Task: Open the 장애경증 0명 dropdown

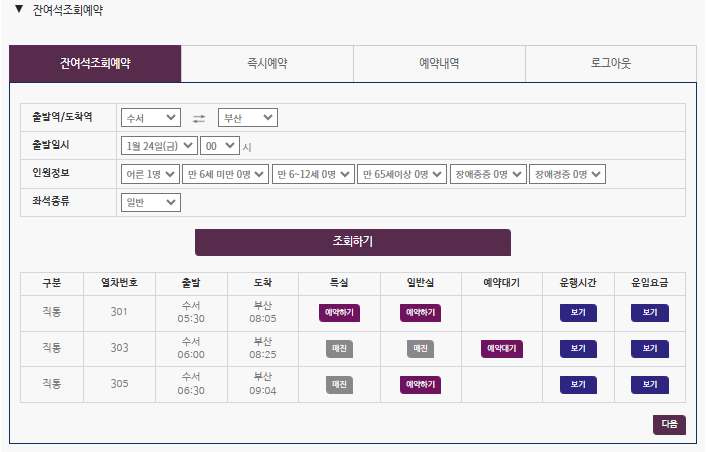Action: pyautogui.click(x=567, y=174)
